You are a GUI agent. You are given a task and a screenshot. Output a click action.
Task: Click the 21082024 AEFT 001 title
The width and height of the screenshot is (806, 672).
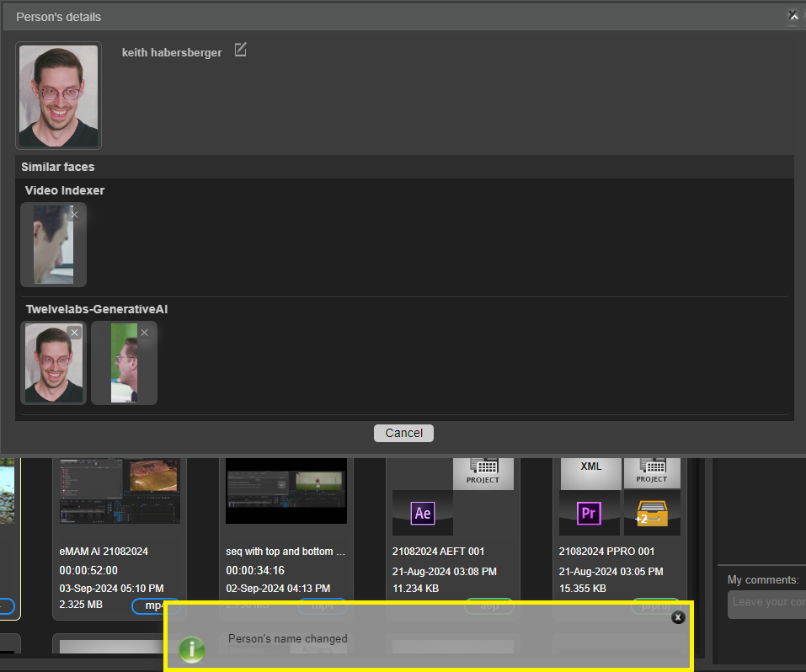coord(439,552)
